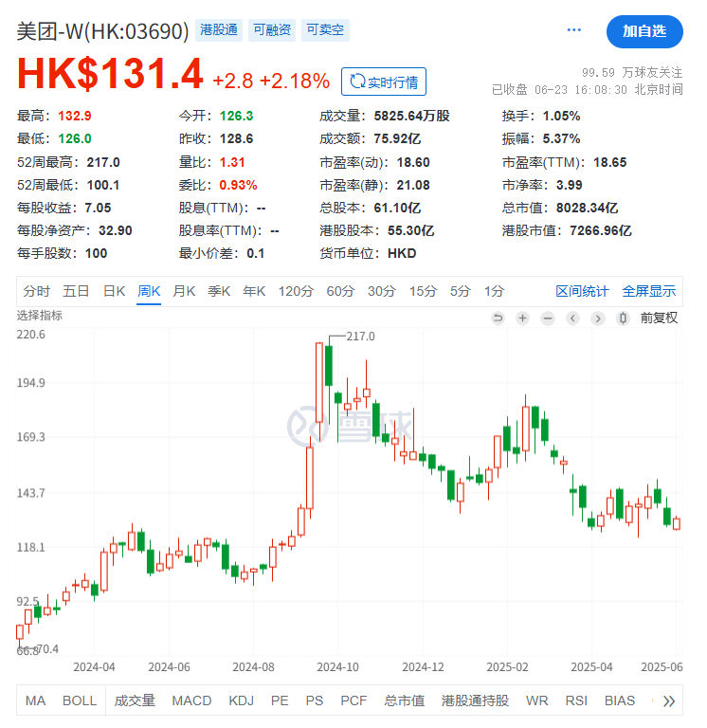Reset the chart view with undo icon

(498, 318)
